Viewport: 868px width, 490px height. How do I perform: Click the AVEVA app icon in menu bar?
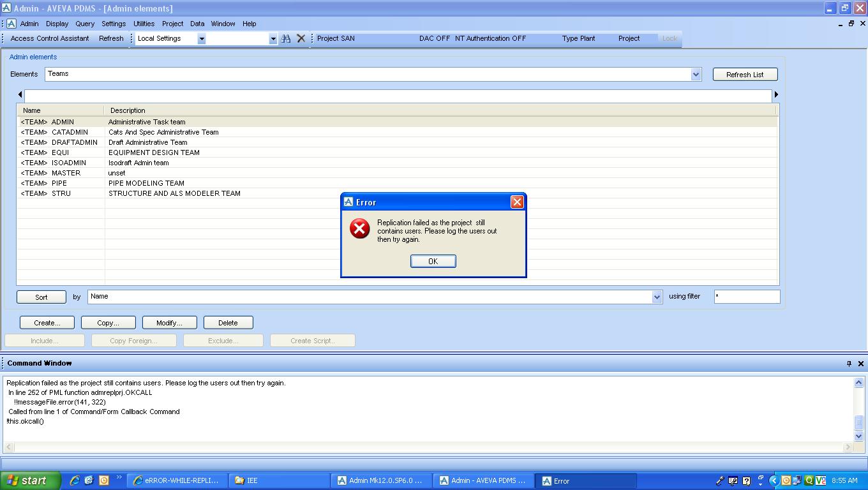(x=11, y=24)
